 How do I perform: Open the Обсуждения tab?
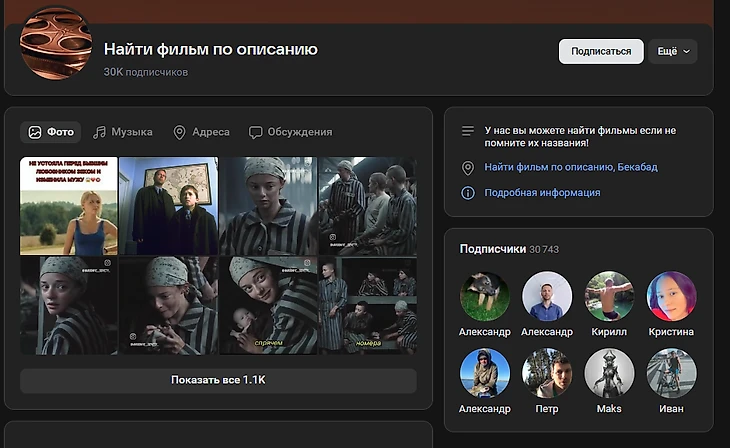(x=290, y=132)
